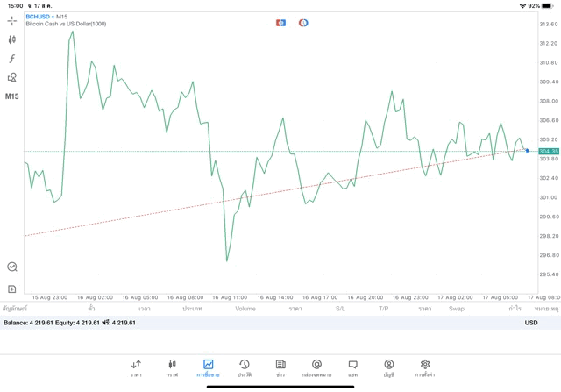
Task: Open the history (ประวัติ) tab
Action: tap(245, 367)
